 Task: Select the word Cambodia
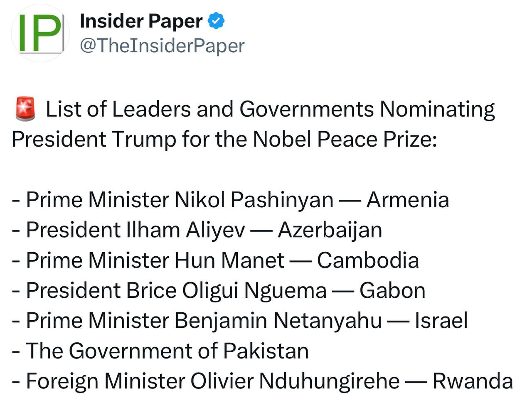pyautogui.click(x=368, y=260)
